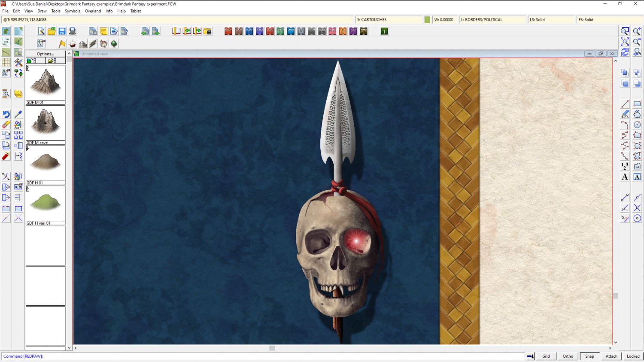Screen dimensions: 644x362
Task: Open the layer selector L: BORDERS/POLITICAL
Action: (x=493, y=20)
